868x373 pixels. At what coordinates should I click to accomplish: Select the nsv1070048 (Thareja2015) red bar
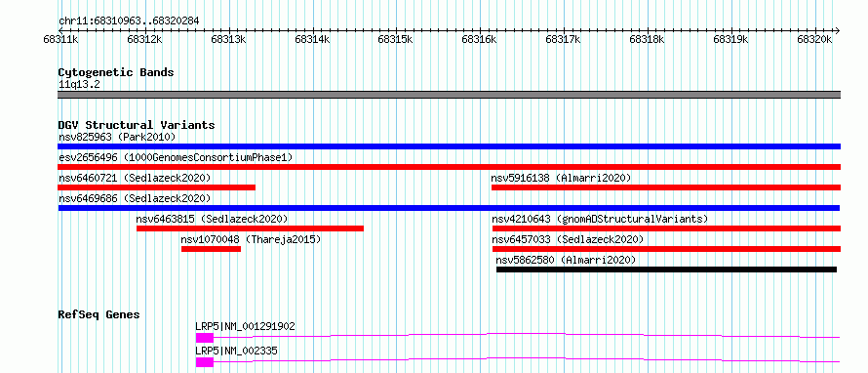tap(211, 249)
